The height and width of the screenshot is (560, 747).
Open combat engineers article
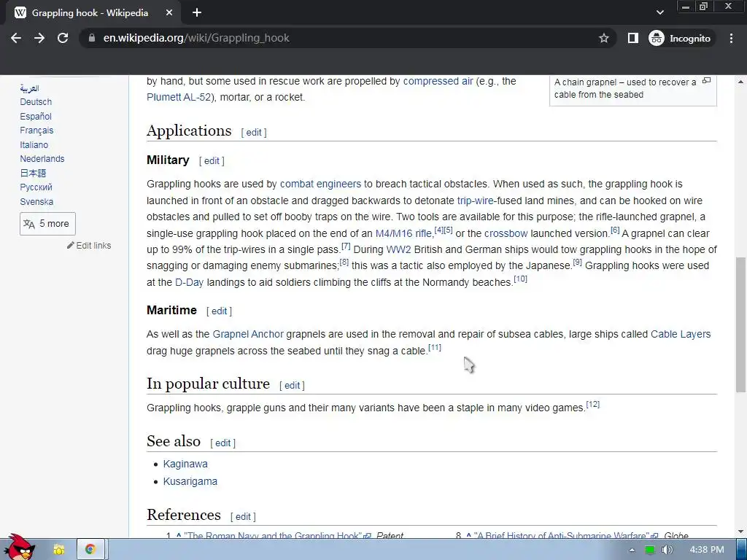(x=321, y=184)
